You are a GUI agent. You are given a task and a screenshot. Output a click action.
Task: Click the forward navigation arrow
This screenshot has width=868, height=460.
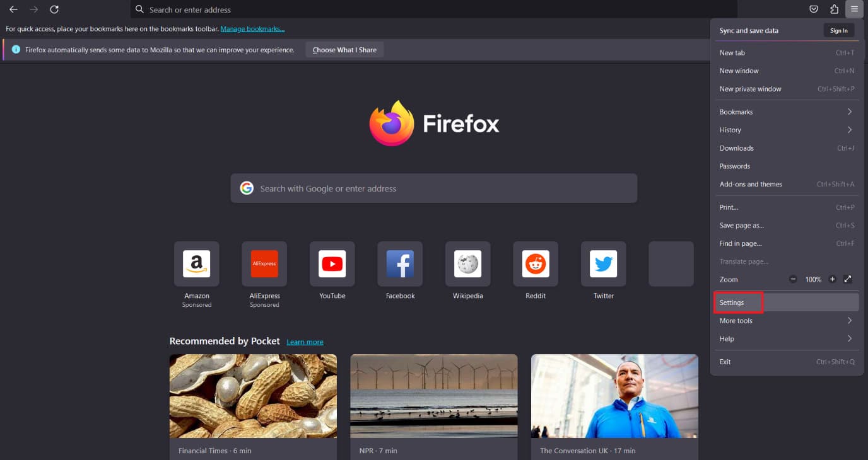click(34, 9)
